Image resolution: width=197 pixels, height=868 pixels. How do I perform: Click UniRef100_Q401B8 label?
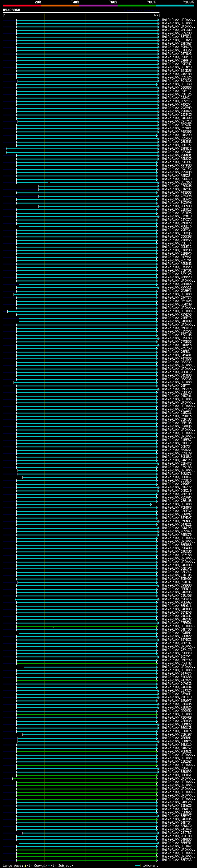176,74
